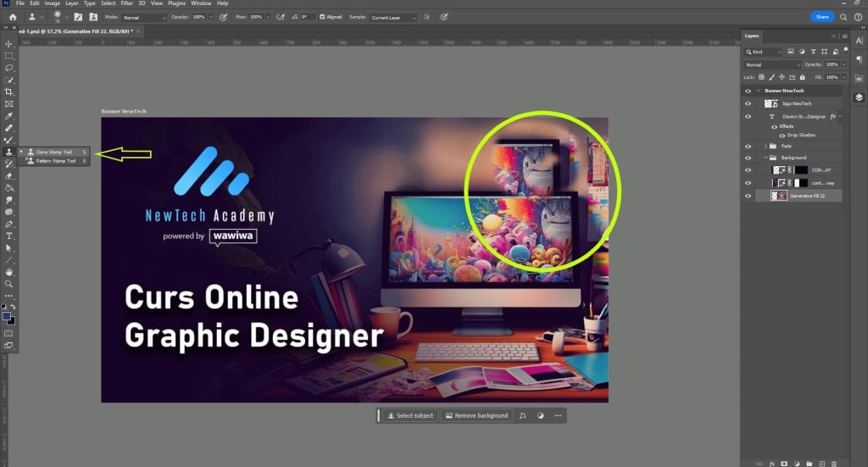Open the Sample Current Layer dropdown
Viewport: 868px width, 467px height.
coord(393,18)
